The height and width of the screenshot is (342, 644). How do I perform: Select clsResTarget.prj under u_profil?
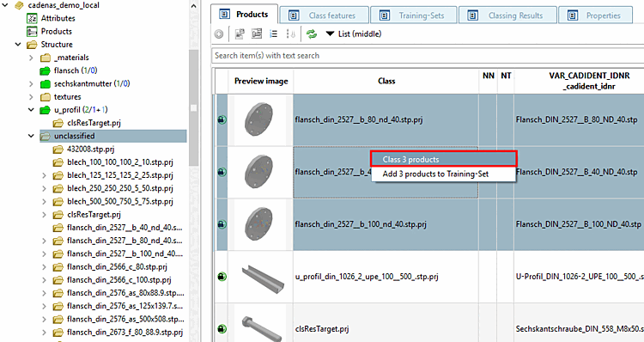pos(94,123)
